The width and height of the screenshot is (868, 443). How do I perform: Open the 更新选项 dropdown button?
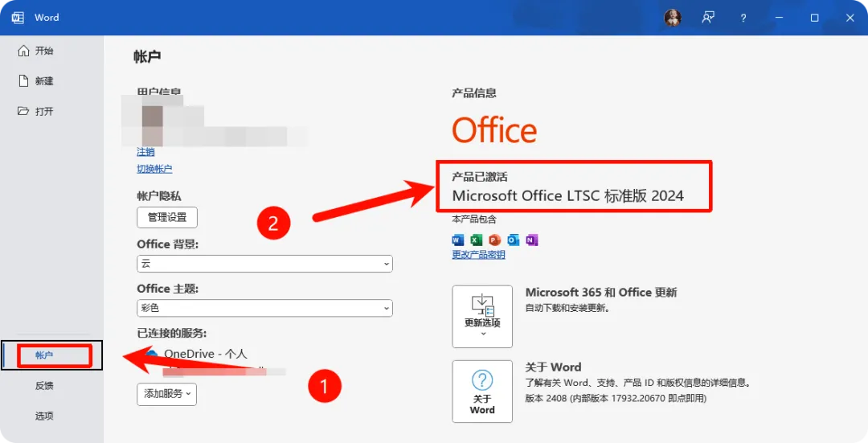click(482, 317)
